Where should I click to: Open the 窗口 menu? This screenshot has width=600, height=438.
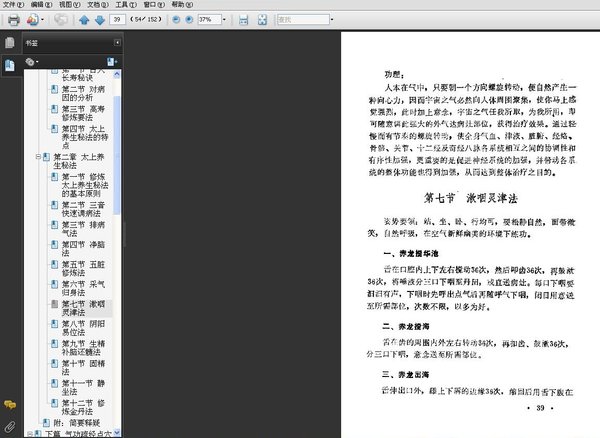point(154,5)
